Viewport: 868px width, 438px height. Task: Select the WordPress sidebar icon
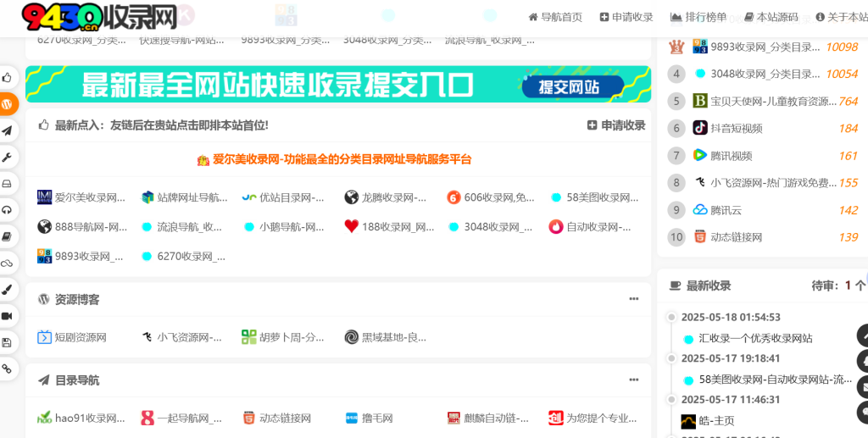(x=7, y=104)
